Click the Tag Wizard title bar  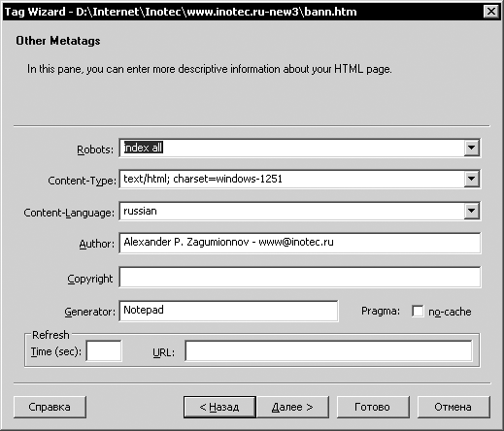click(243, 12)
